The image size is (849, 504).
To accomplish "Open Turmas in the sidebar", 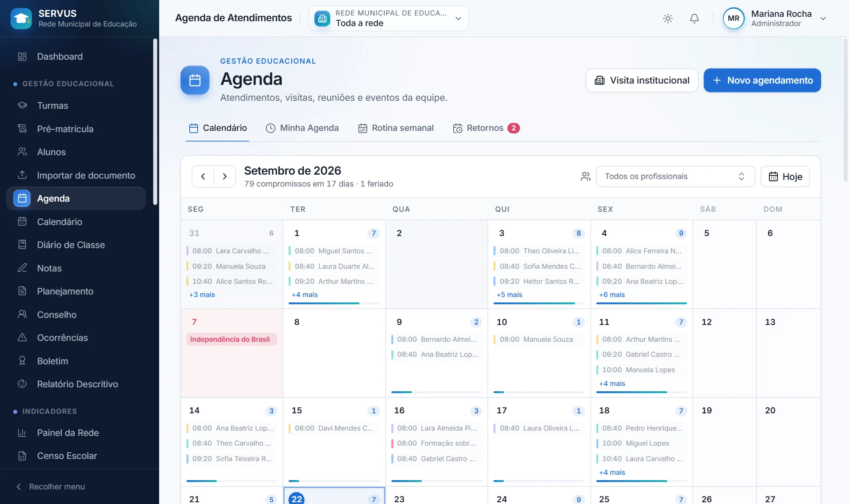I will point(76,106).
